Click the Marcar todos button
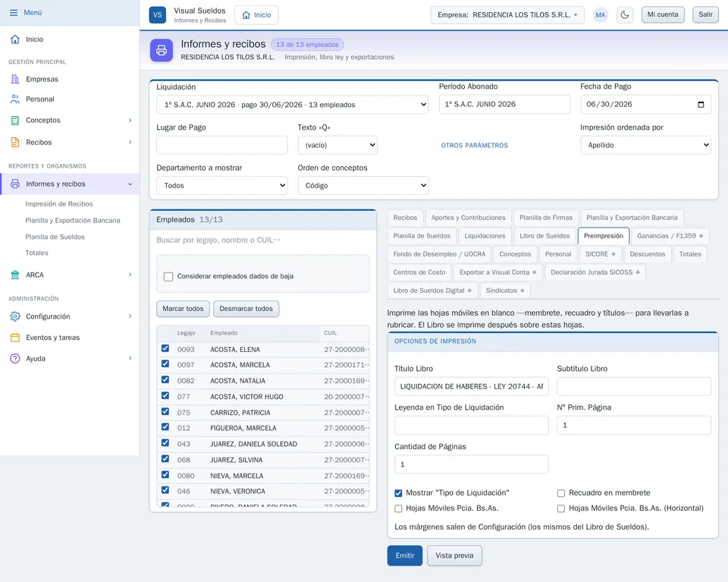Viewport: 728px width, 582px height. (183, 309)
